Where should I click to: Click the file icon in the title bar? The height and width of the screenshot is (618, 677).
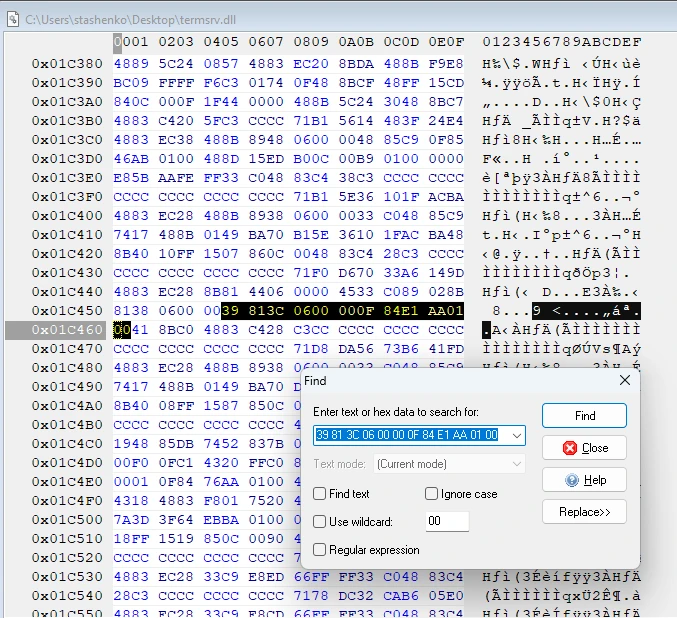tap(13, 19)
